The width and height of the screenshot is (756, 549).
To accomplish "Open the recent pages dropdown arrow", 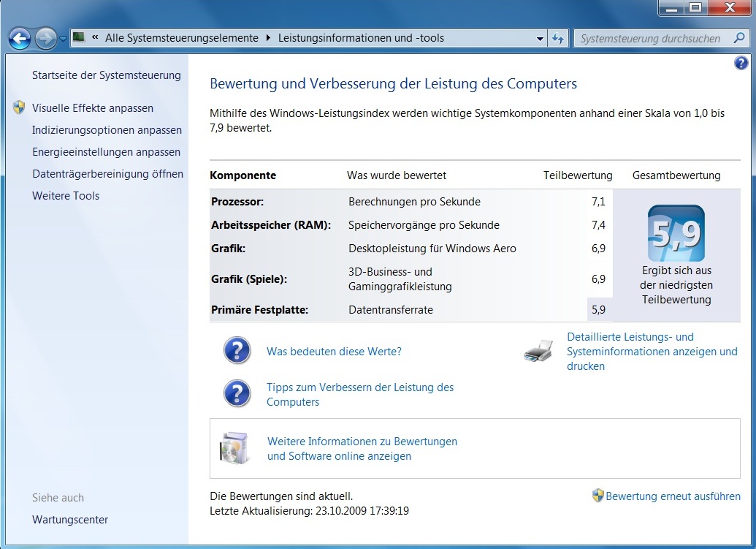I will click(x=63, y=39).
